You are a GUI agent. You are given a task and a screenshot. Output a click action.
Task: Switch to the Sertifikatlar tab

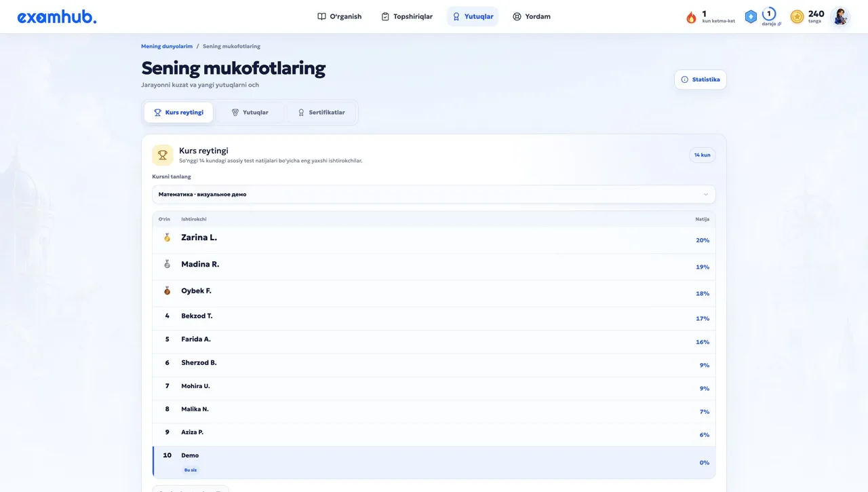[x=321, y=113]
